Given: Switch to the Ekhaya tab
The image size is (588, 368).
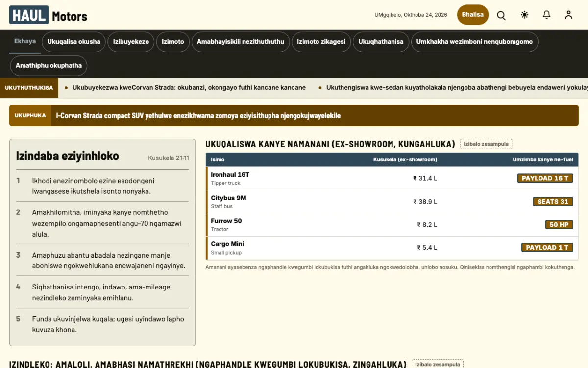Looking at the screenshot, I should tap(25, 41).
